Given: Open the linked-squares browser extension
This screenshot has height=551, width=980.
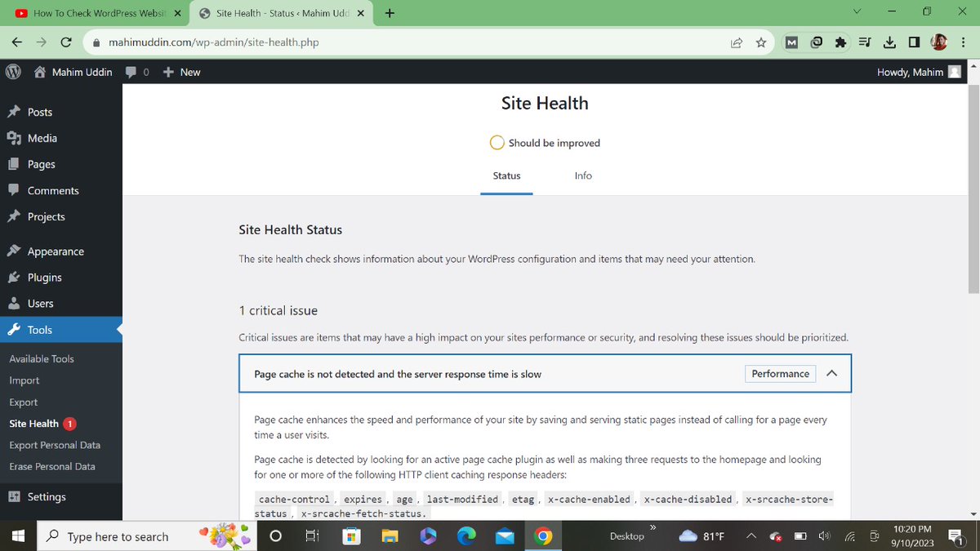Looking at the screenshot, I should coord(817,42).
